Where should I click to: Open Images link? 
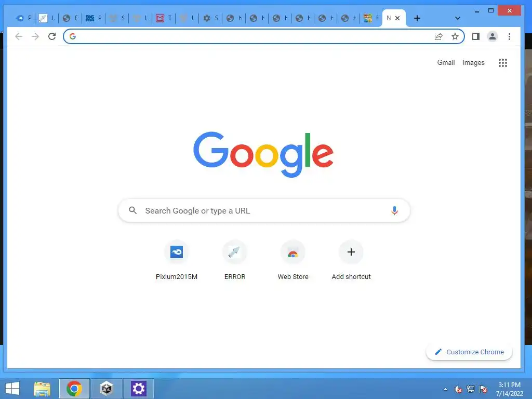pos(473,63)
